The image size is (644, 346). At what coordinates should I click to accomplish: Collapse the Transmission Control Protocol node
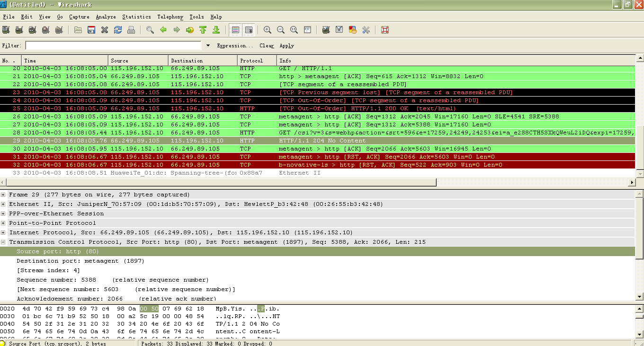click(x=4, y=242)
